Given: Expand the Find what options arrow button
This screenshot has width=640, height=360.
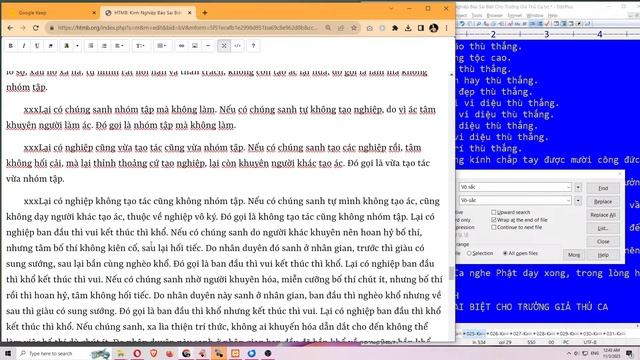Looking at the screenshot, I should point(578,187).
